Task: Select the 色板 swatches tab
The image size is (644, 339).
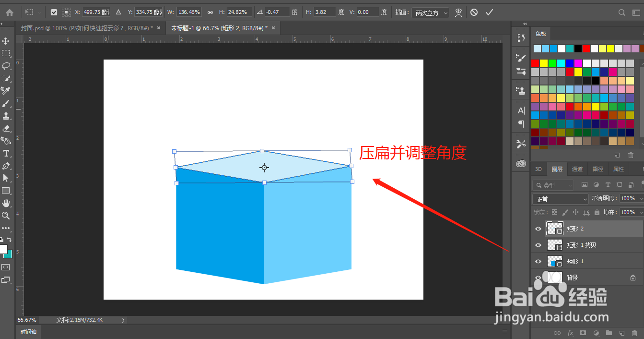Action: [x=541, y=34]
